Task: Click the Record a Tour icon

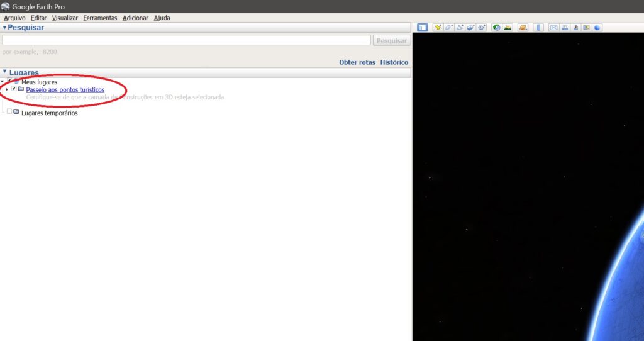Action: tap(481, 28)
